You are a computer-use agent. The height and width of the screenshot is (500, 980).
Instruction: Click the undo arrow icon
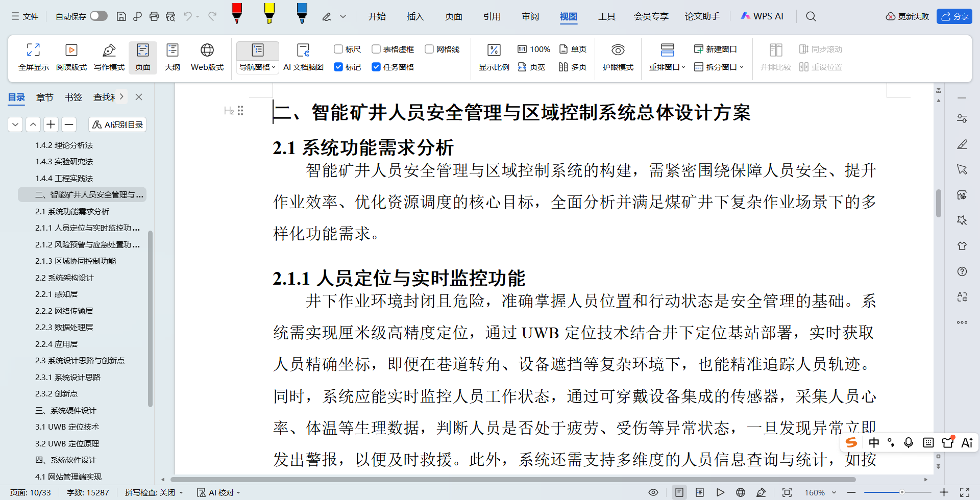187,16
